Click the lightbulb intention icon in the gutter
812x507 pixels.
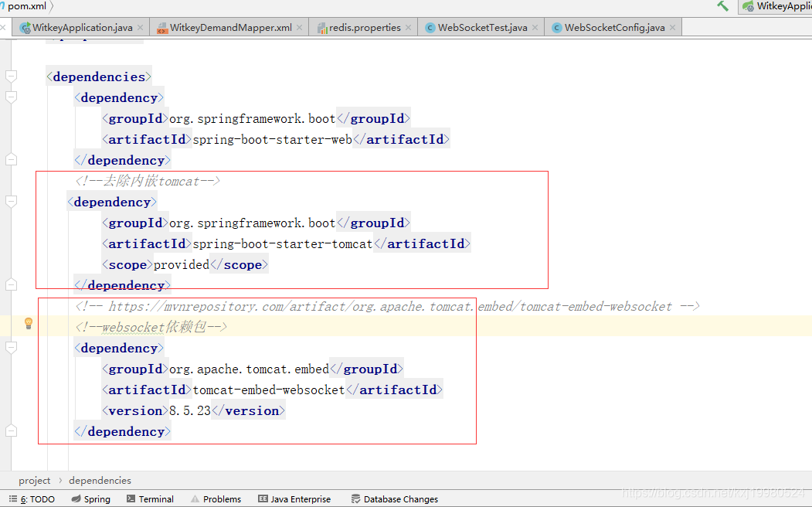(29, 324)
